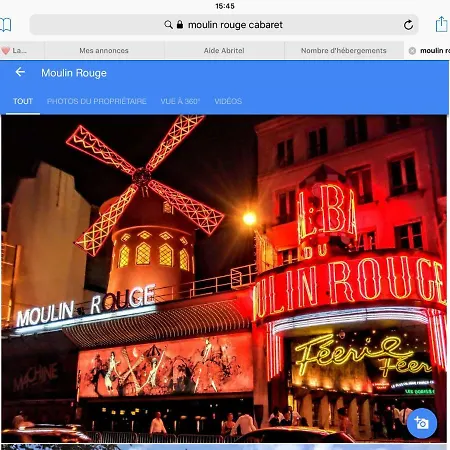
Task: Switch to the Aide Abritel browser tab
Action: tap(224, 51)
